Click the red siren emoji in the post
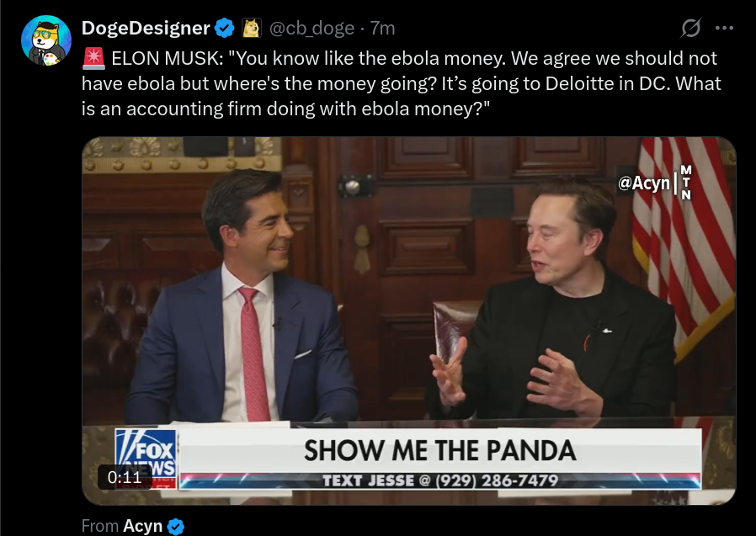Viewport: 756px width, 536px height. tap(93, 58)
